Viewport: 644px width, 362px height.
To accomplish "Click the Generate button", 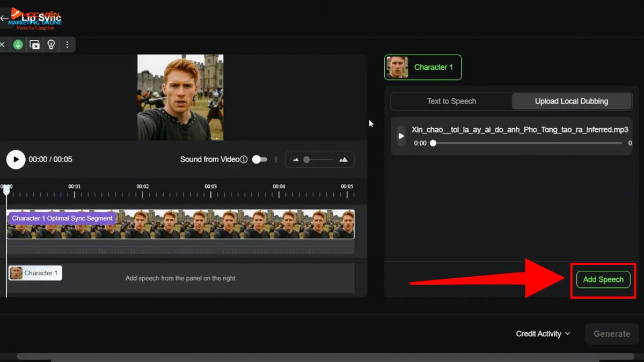I will click(612, 334).
